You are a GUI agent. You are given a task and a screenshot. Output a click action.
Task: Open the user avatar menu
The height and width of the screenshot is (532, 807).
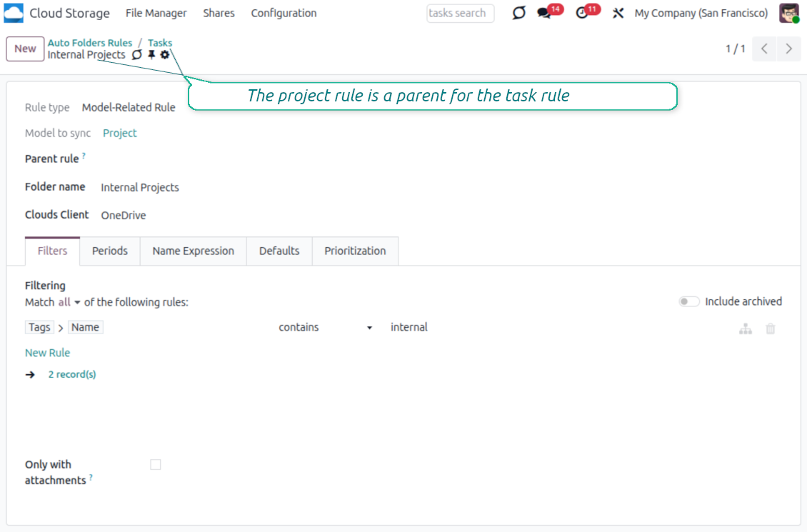point(788,13)
